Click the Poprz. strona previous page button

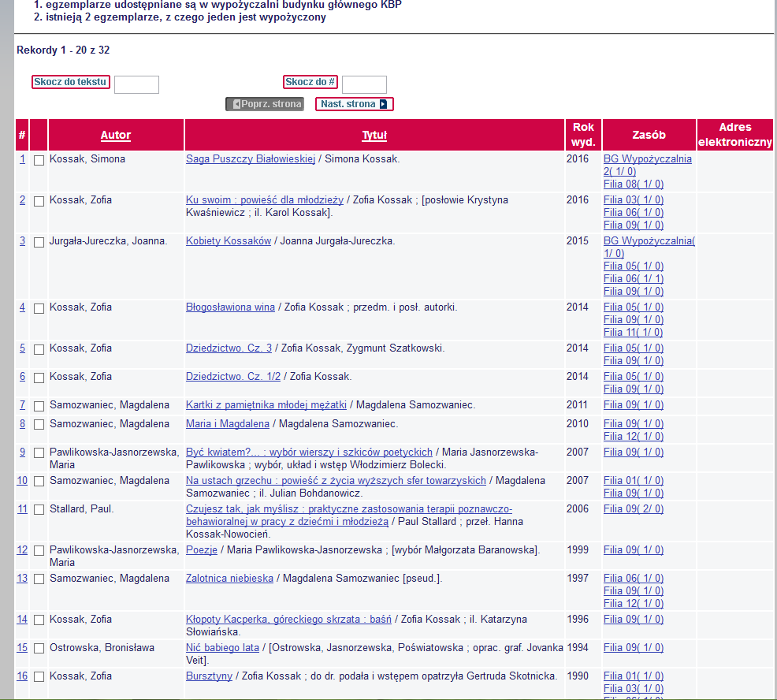(x=265, y=104)
